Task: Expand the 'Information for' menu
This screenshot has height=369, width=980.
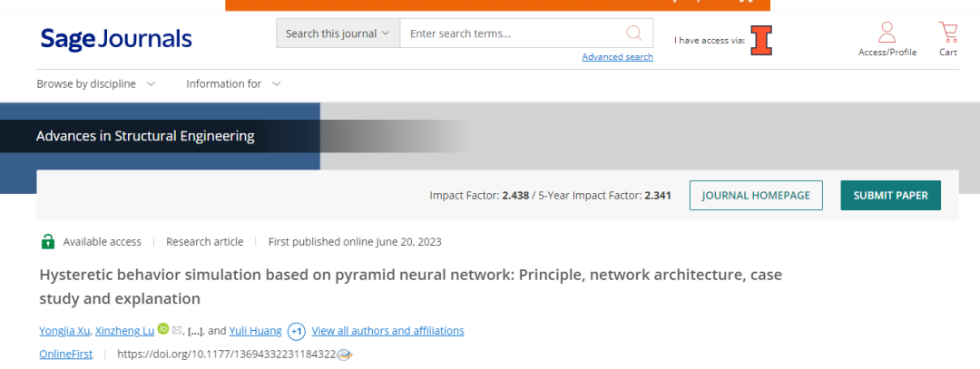Action: tap(233, 83)
